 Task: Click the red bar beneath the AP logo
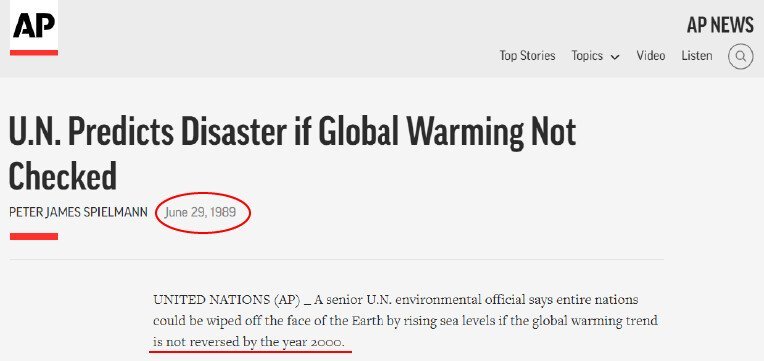34,53
